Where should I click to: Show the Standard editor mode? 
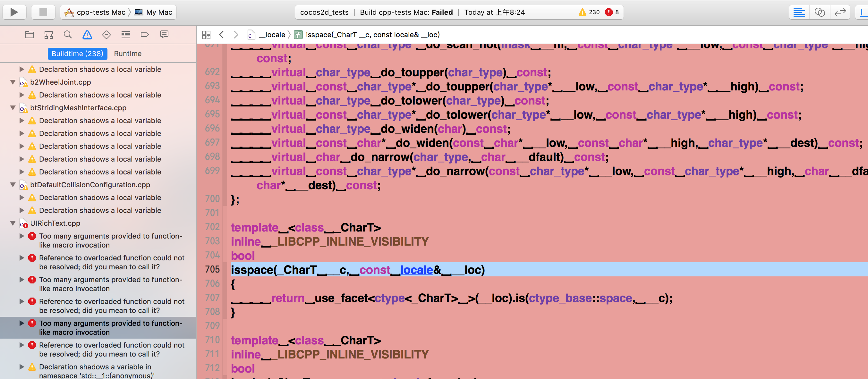pos(799,13)
